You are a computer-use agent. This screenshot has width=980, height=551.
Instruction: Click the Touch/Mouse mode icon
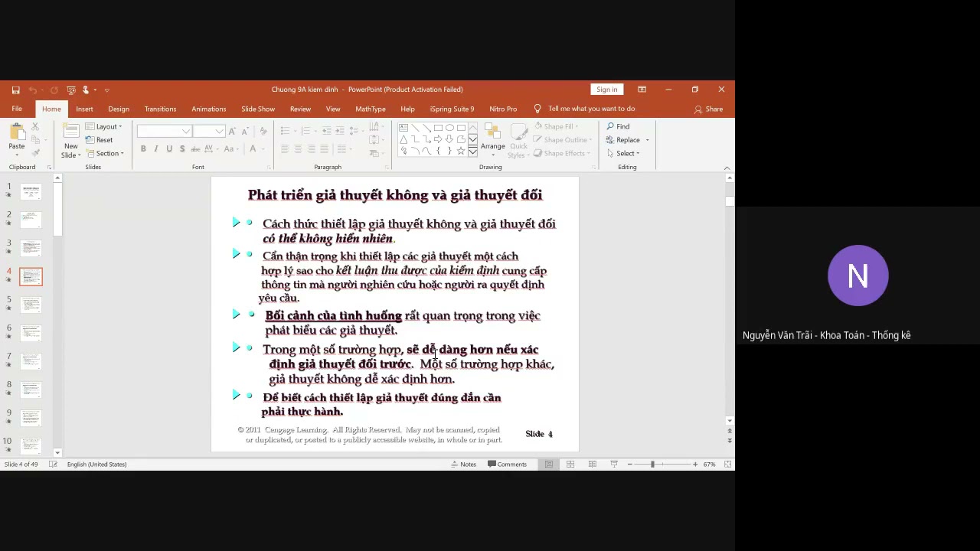click(x=87, y=90)
